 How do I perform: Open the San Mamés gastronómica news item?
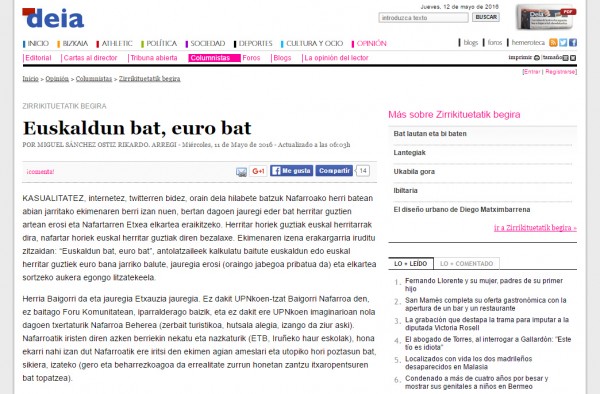point(486,304)
